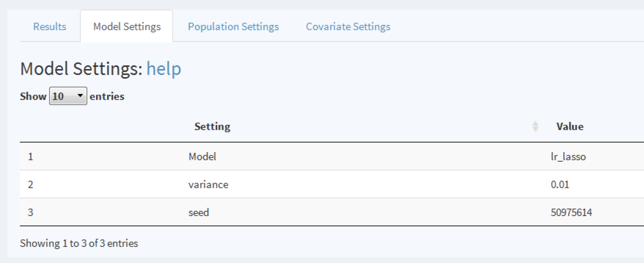644x263 pixels.
Task: Open the Population Settings tab
Action: pos(233,26)
